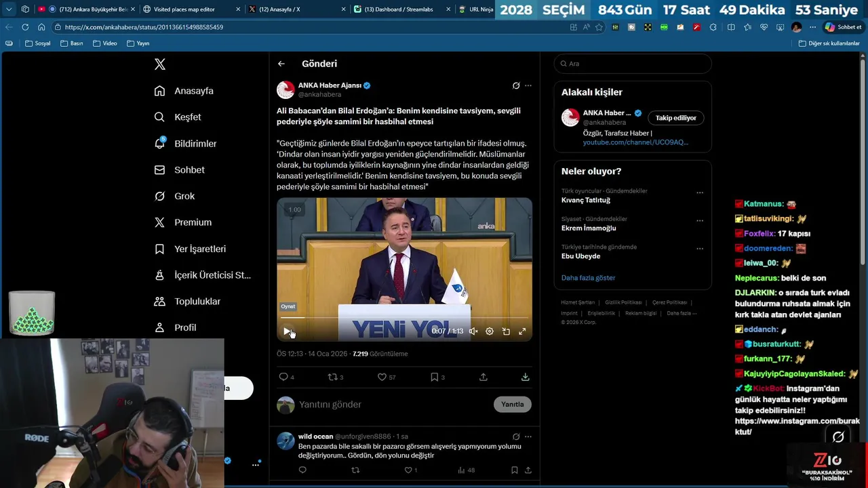868x488 pixels.
Task: Open the Kıvanç Tatlıtuğ trend
Action: coord(586,201)
